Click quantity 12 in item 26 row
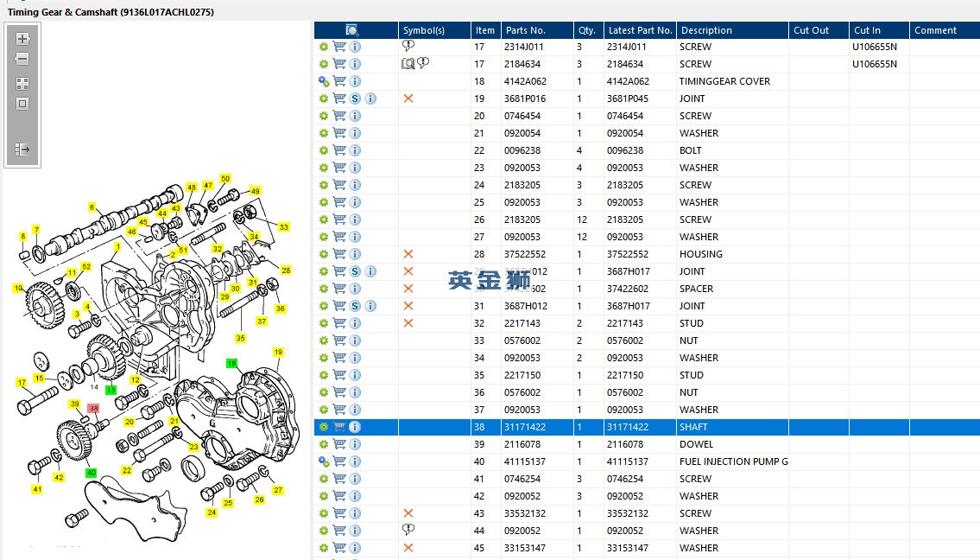 pos(582,220)
